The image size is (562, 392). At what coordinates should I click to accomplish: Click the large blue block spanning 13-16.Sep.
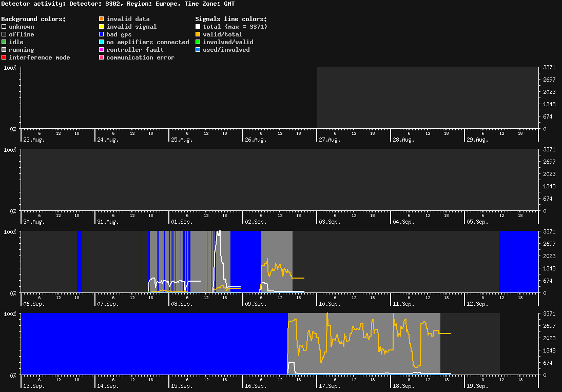[x=154, y=344]
